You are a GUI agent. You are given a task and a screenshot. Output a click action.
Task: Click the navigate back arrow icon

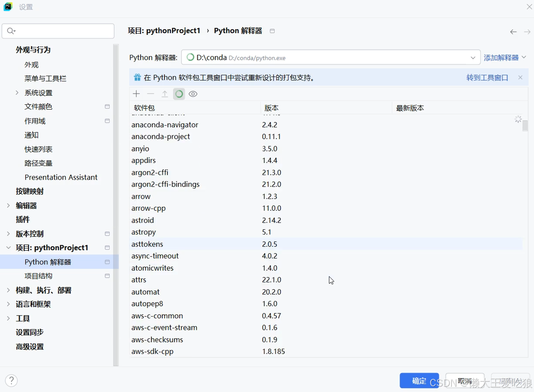(x=513, y=32)
